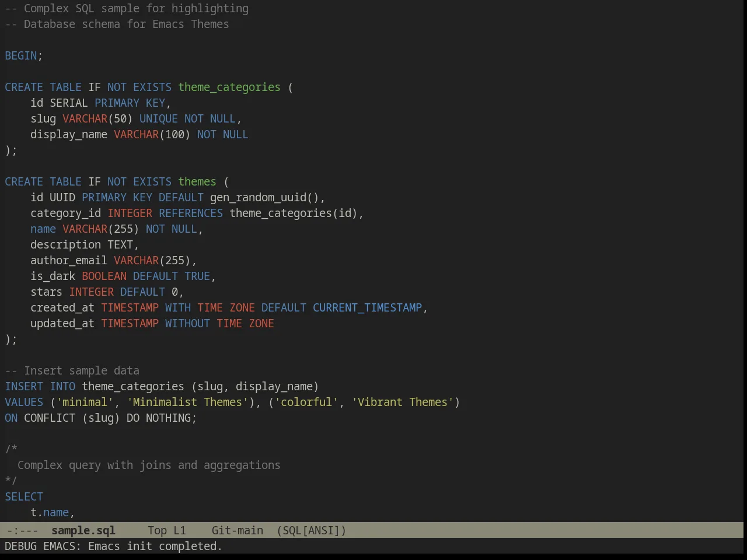The width and height of the screenshot is (747, 560).
Task: Click 'Minimalist Themes' string literal
Action: [x=187, y=402]
